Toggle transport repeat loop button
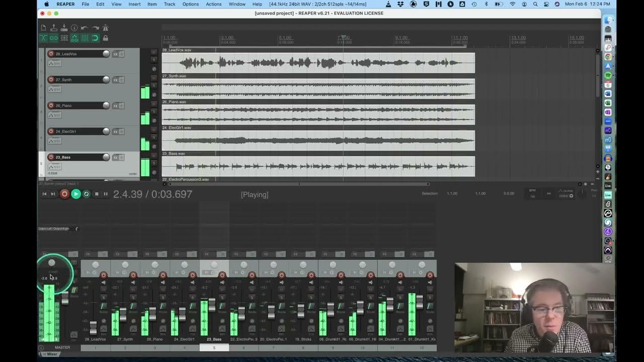 (86, 194)
